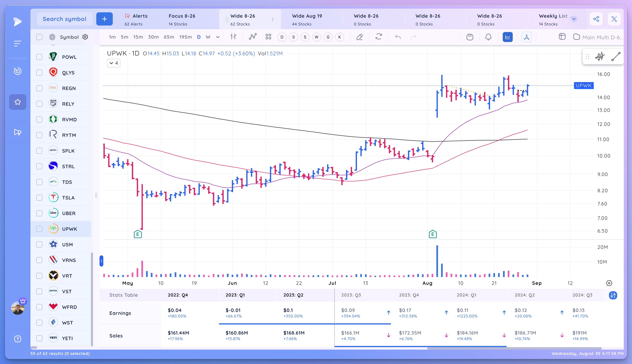
Task: Click the watchlist vertical scrollbar
Action: point(92,299)
